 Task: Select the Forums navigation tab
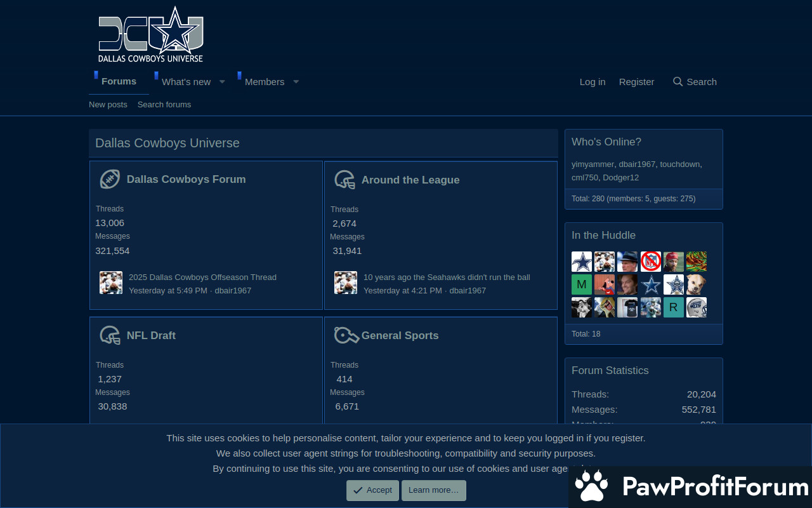tap(119, 81)
